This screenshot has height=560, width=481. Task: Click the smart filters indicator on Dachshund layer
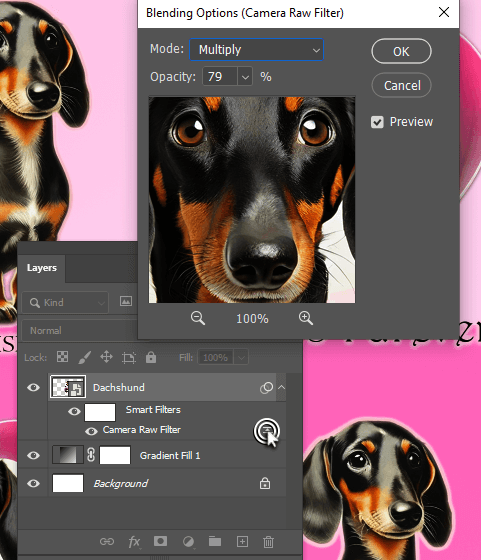[266, 388]
